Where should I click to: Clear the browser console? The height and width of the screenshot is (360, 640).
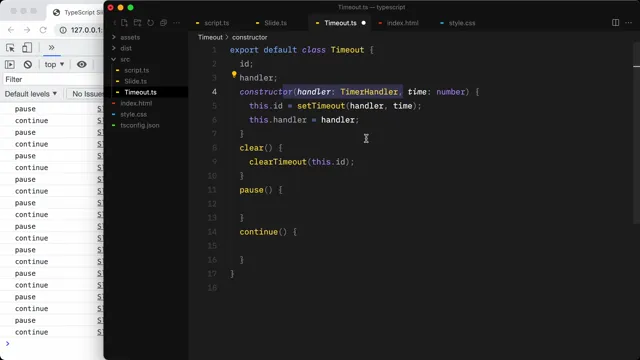(x=28, y=64)
